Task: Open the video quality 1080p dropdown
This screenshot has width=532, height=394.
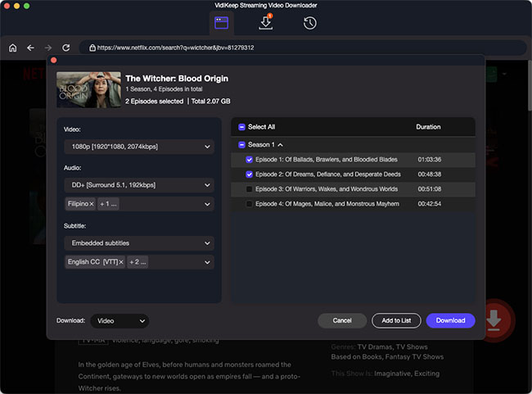Action: pos(139,147)
